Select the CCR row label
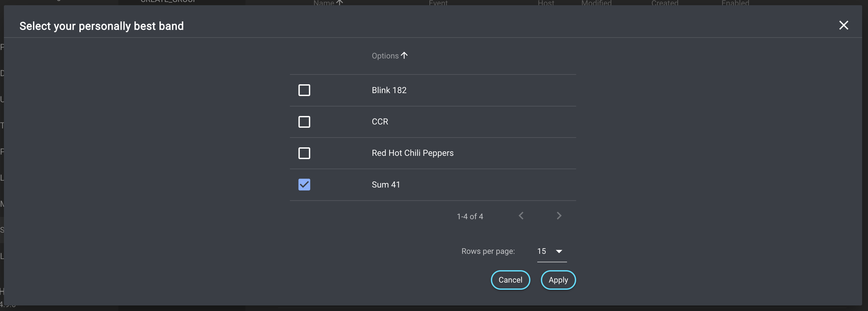This screenshot has height=311, width=868. pos(380,122)
